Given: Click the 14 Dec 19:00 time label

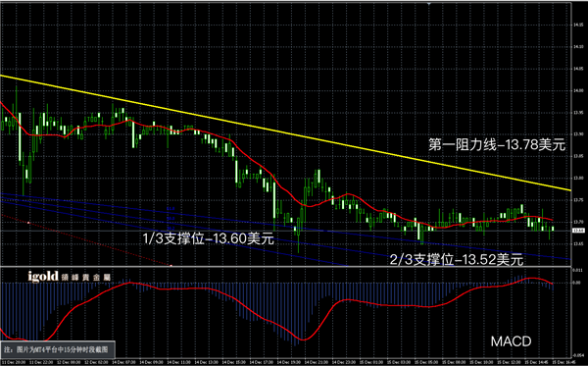Looking at the screenshot, I should (289, 363).
